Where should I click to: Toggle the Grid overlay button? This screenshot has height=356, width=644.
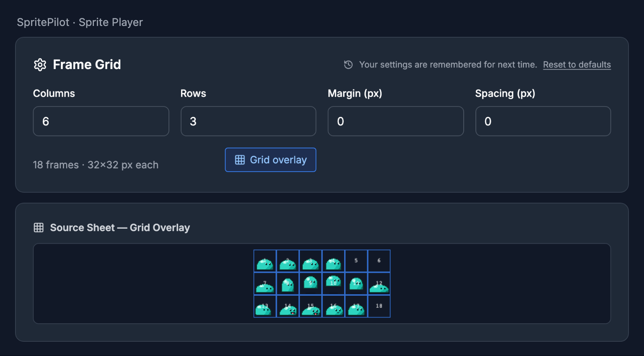coord(270,160)
